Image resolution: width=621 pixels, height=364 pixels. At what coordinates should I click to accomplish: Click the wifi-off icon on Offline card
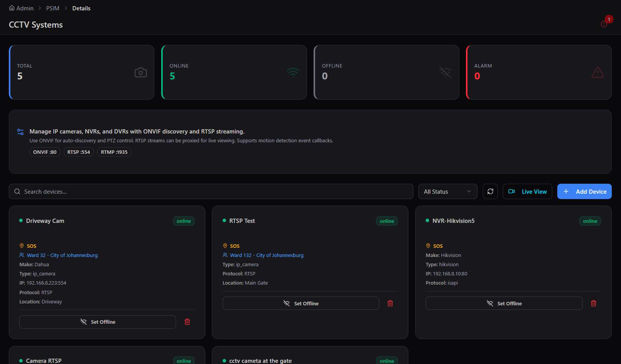[x=445, y=72]
